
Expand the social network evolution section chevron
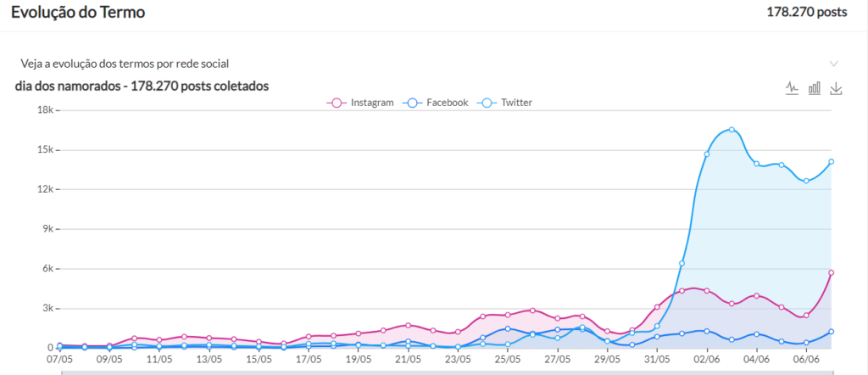pos(834,64)
